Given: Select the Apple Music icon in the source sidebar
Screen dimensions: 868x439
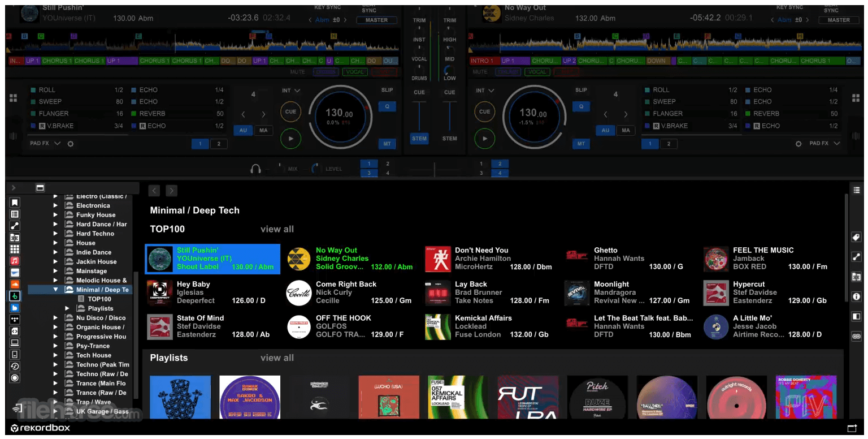Looking at the screenshot, I should click(15, 261).
